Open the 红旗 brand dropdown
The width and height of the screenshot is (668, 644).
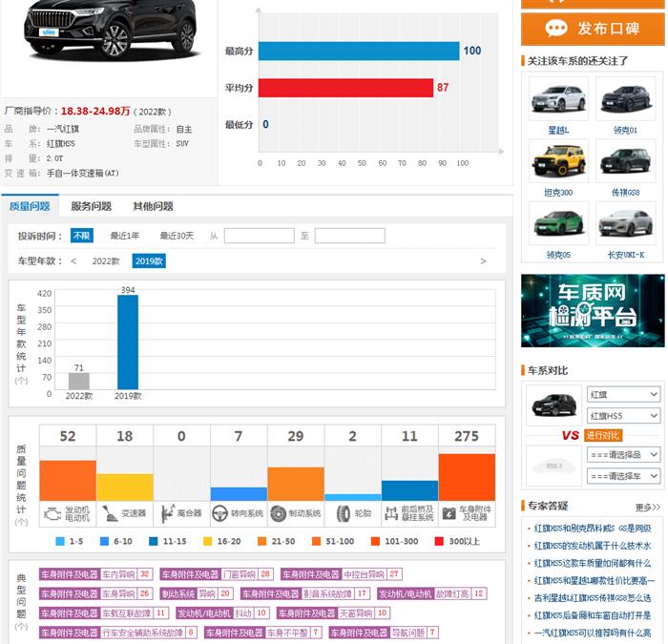(624, 394)
